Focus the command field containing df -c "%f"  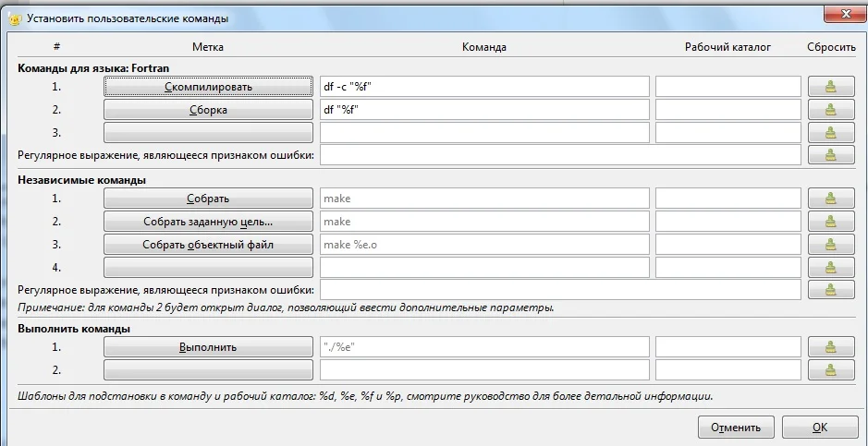pos(484,87)
